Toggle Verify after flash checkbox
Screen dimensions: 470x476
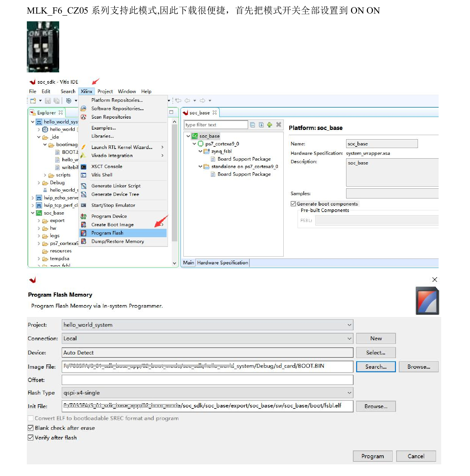tap(30, 438)
